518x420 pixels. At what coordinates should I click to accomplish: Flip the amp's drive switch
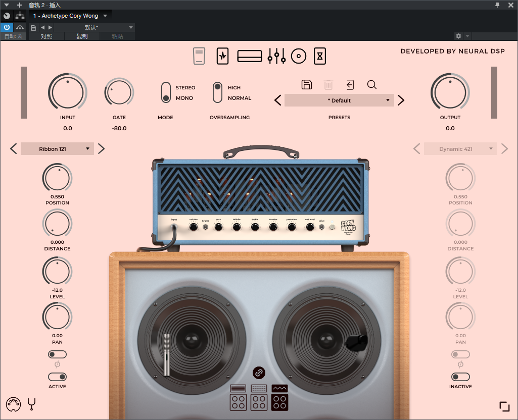(322, 227)
